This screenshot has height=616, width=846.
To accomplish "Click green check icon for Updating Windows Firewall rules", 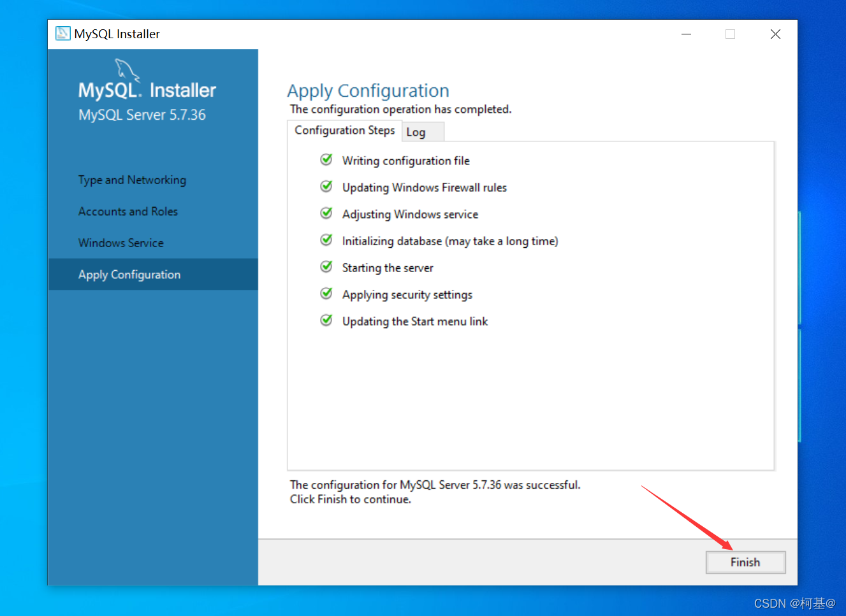I will pos(326,186).
